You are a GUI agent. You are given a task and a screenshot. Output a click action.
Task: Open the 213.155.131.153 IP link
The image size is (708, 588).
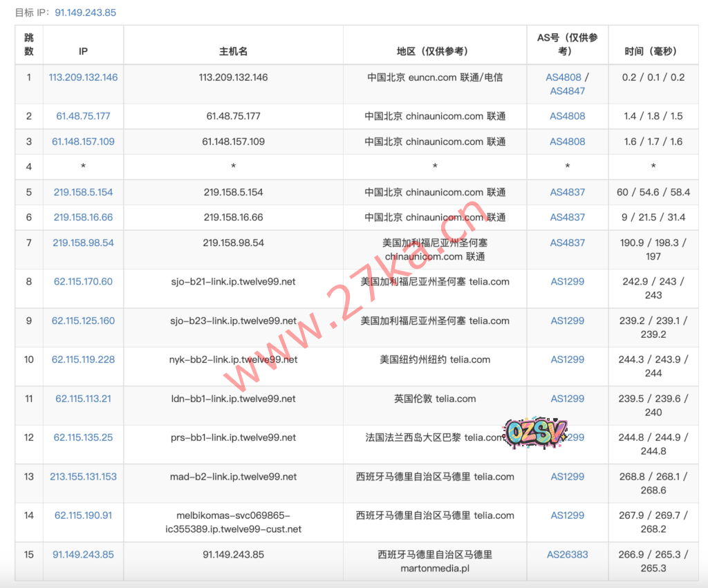coord(83,477)
